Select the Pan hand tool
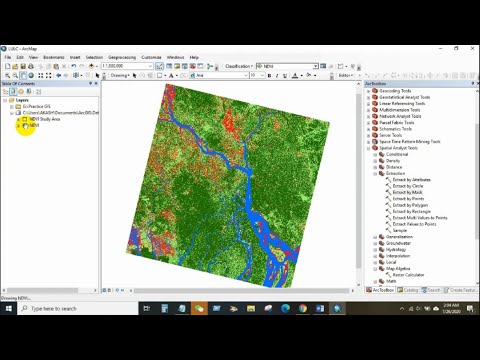The width and height of the screenshot is (480, 360). coord(23,76)
